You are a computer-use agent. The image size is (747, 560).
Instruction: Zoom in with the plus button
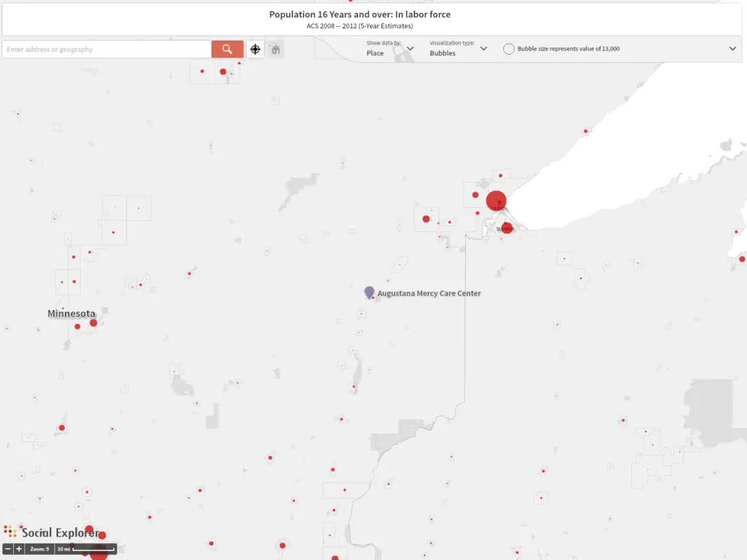coord(19,548)
